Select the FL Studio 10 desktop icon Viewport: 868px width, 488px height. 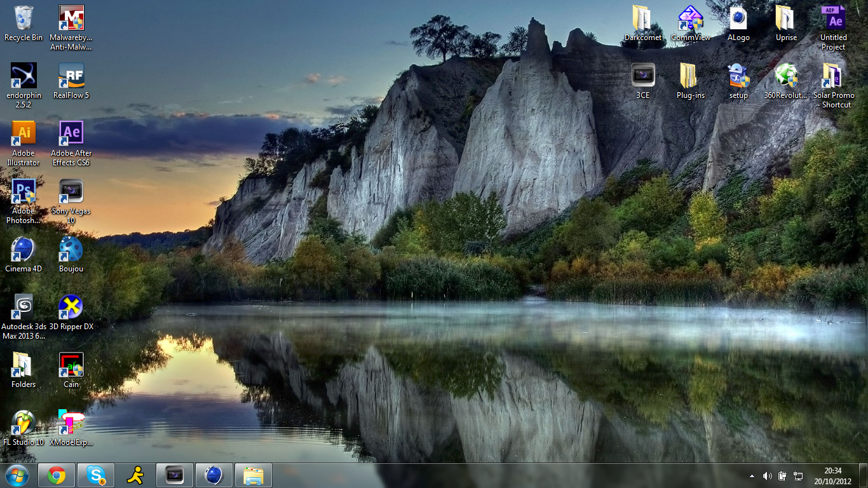click(x=24, y=428)
